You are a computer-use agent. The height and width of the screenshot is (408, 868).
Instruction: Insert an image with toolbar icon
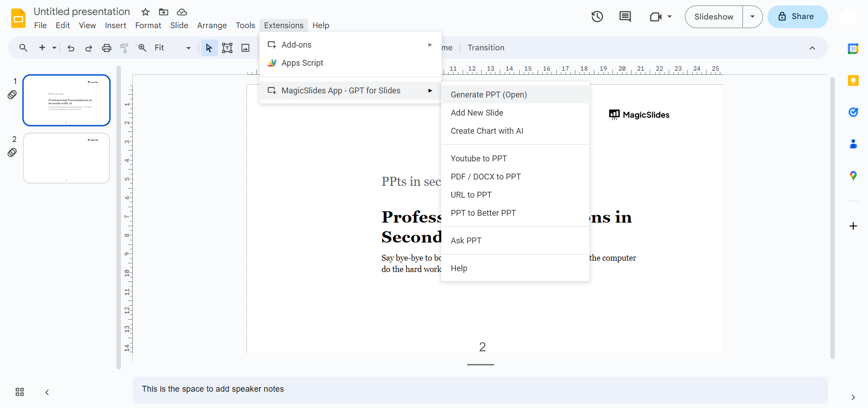tap(246, 48)
